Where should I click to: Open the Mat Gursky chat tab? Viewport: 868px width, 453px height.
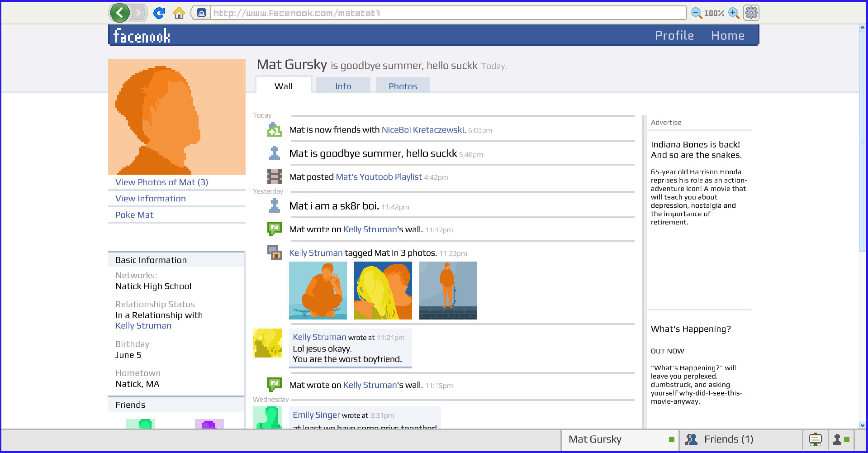click(x=620, y=439)
